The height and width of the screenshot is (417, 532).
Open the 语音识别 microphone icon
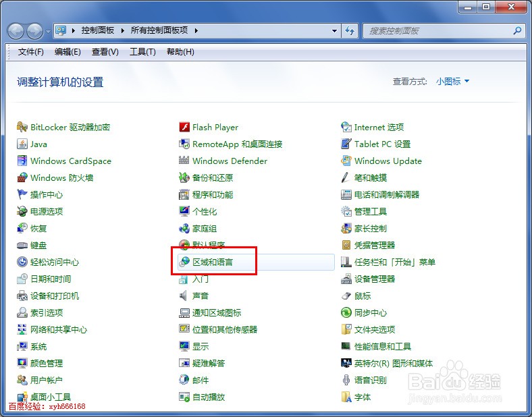pyautogui.click(x=346, y=380)
